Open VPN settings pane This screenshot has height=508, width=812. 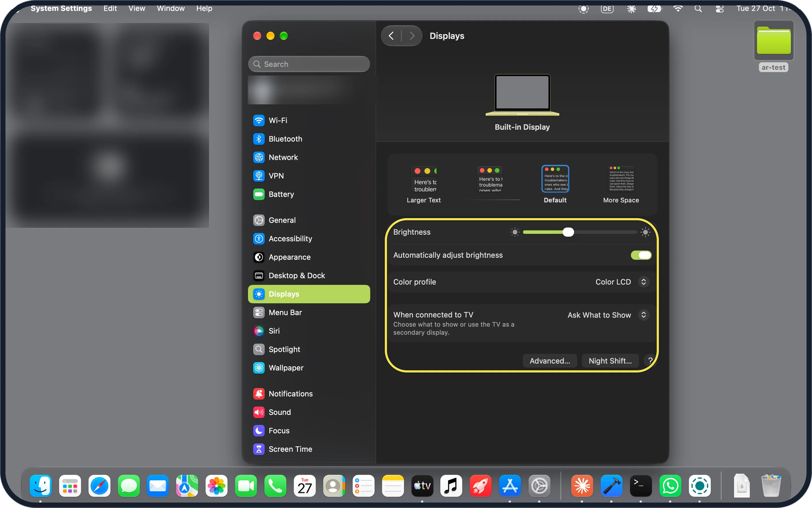click(309, 176)
